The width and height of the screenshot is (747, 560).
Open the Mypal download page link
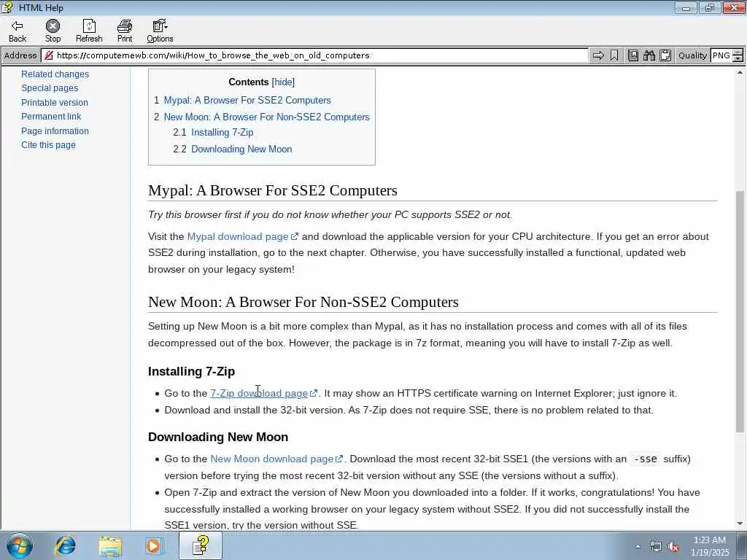(238, 236)
